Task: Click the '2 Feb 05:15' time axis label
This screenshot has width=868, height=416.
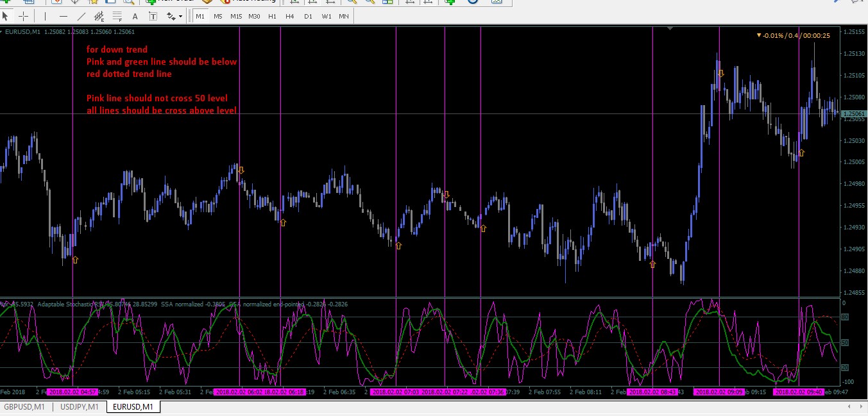Action: click(x=135, y=392)
